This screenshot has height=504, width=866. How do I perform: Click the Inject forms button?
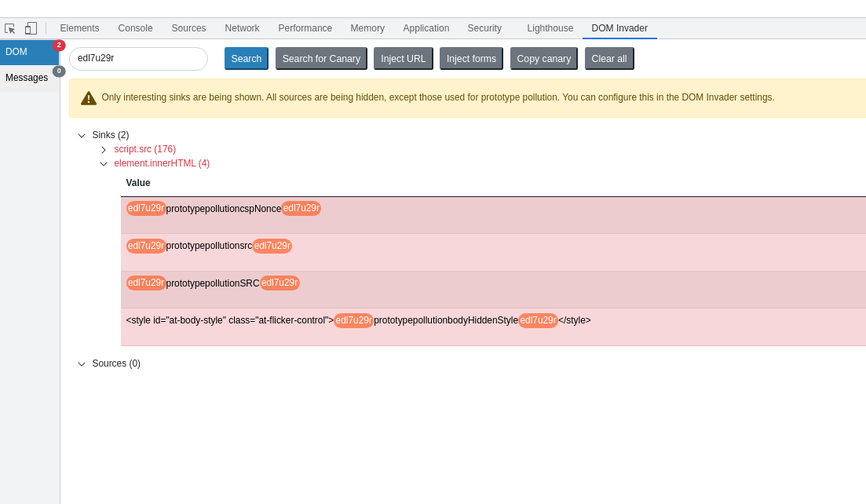[x=471, y=59]
